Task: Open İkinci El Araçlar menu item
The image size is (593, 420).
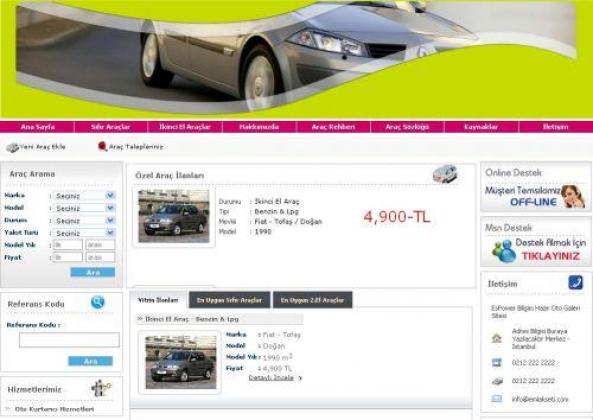Action: [185, 127]
